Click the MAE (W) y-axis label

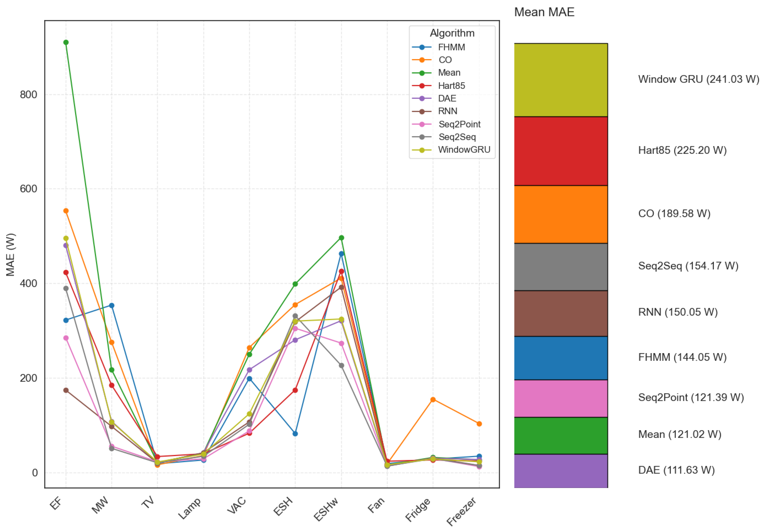coord(11,255)
